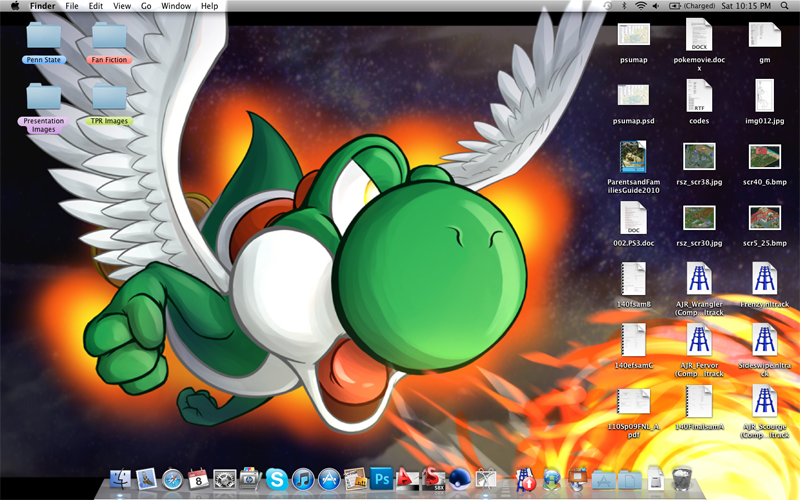Open the Wi-Fi status menu
The height and width of the screenshot is (500, 800).
tap(640, 6)
